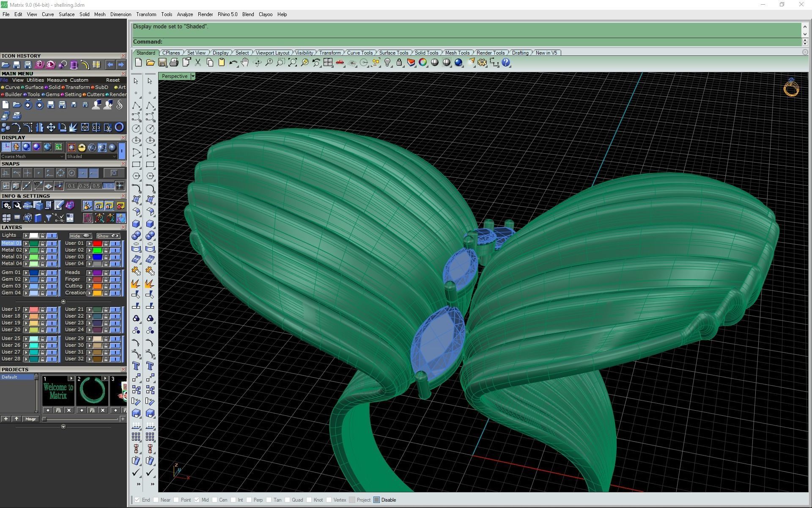Open the color wheel Properties icon

422,63
